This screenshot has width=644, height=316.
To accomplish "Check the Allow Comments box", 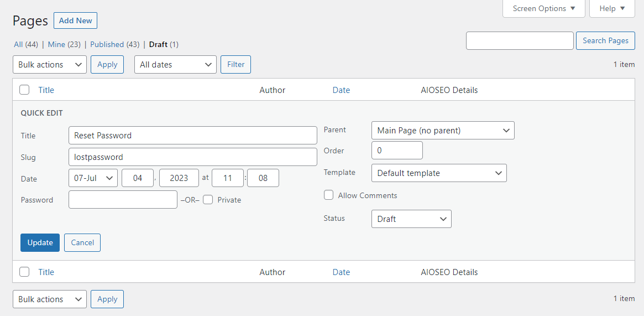I will click(328, 195).
